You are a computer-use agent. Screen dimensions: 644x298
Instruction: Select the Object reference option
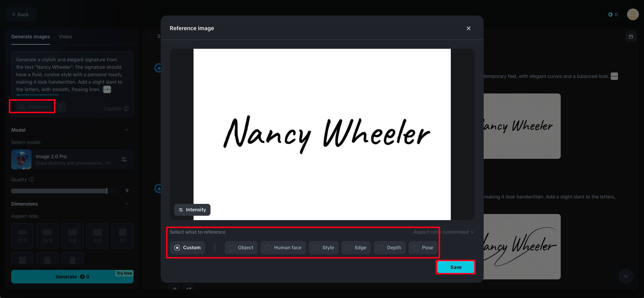click(241, 248)
